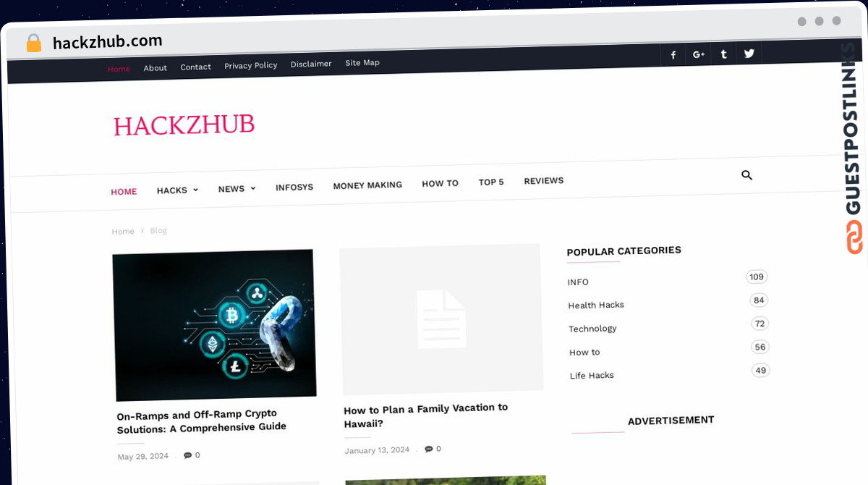Open the About page link

click(x=155, y=68)
